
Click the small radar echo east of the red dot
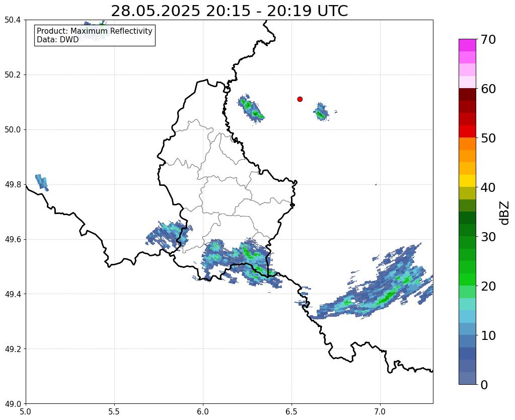point(321,112)
